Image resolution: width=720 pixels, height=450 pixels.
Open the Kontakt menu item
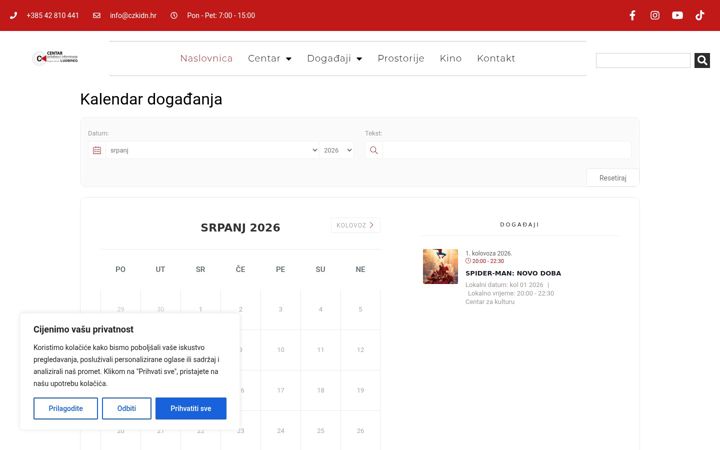pos(496,58)
